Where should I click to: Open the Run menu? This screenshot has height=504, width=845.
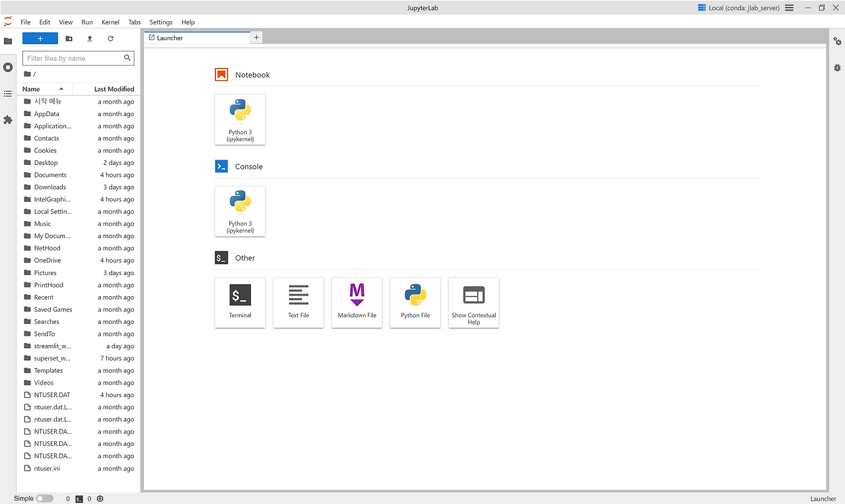tap(87, 22)
